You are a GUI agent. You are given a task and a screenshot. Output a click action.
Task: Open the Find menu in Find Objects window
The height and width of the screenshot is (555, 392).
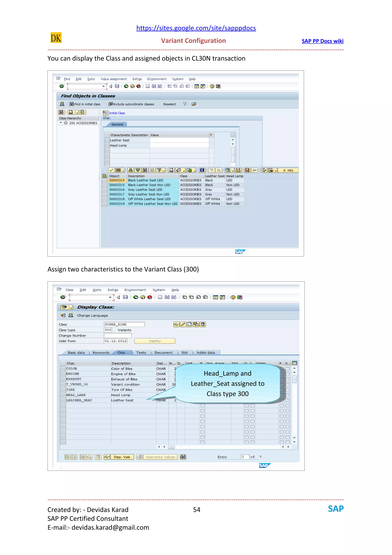(x=67, y=79)
